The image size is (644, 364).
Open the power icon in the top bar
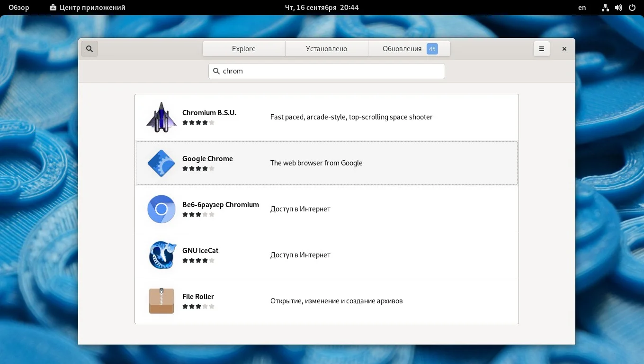tap(632, 7)
